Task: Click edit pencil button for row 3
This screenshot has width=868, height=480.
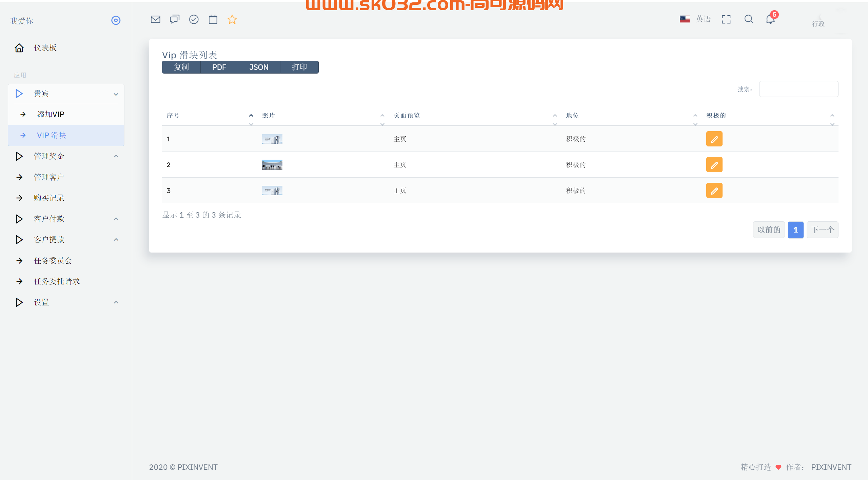Action: coord(714,191)
